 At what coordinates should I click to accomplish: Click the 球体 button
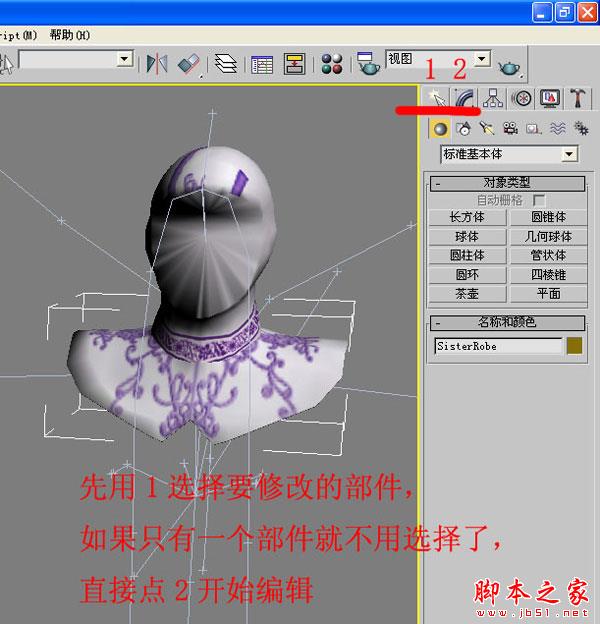point(467,237)
